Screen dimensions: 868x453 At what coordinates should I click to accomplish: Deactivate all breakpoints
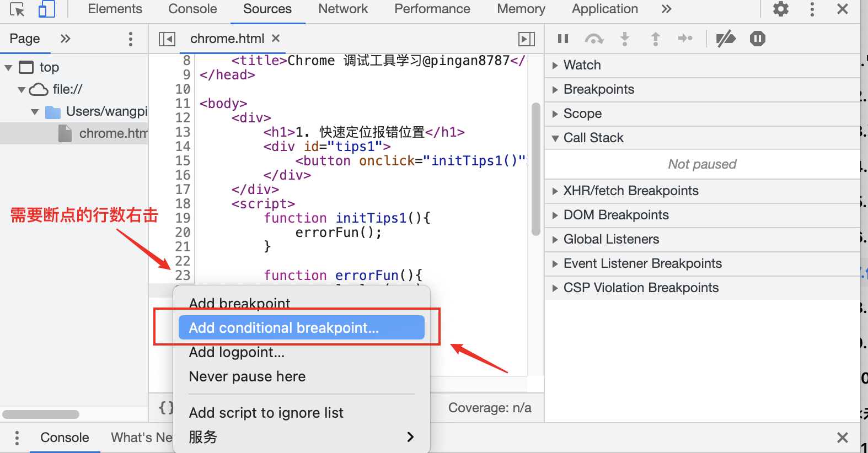(726, 39)
